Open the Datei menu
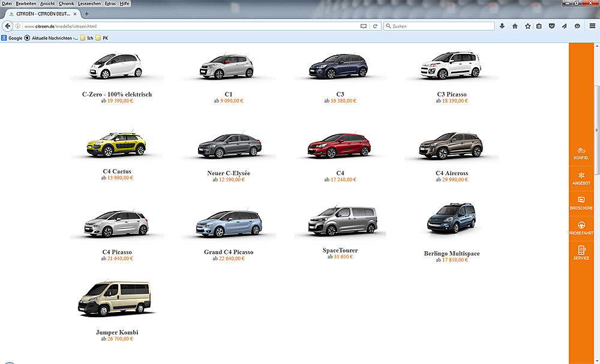The image size is (600, 364). pos(7,4)
